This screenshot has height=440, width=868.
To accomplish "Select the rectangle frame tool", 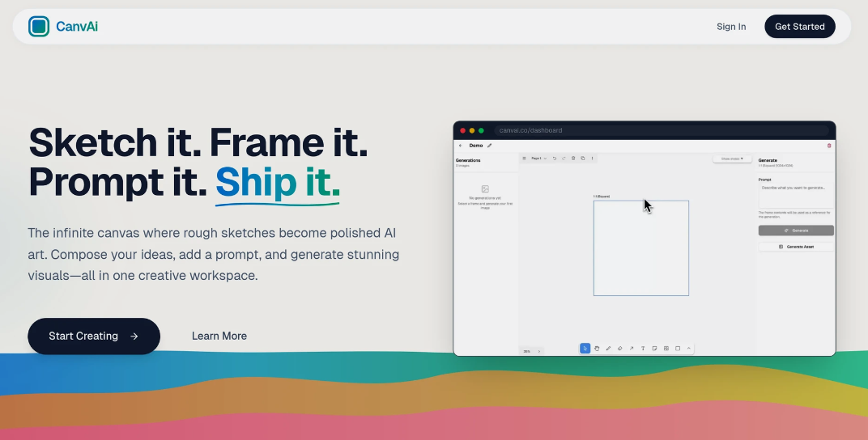I will click(x=678, y=349).
